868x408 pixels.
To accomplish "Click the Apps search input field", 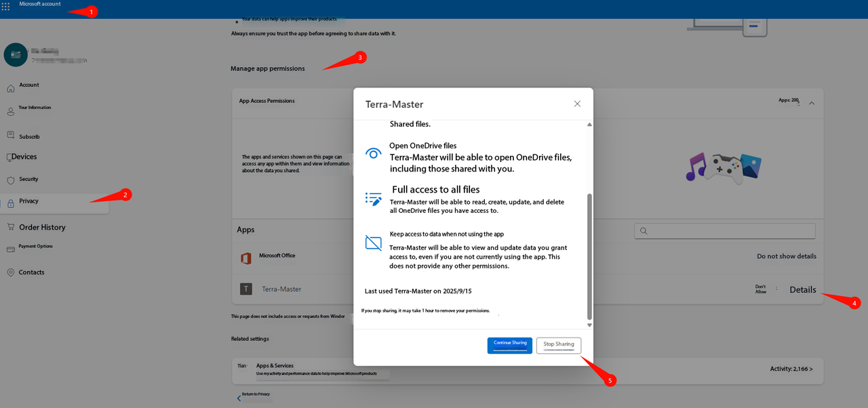I will tap(725, 231).
